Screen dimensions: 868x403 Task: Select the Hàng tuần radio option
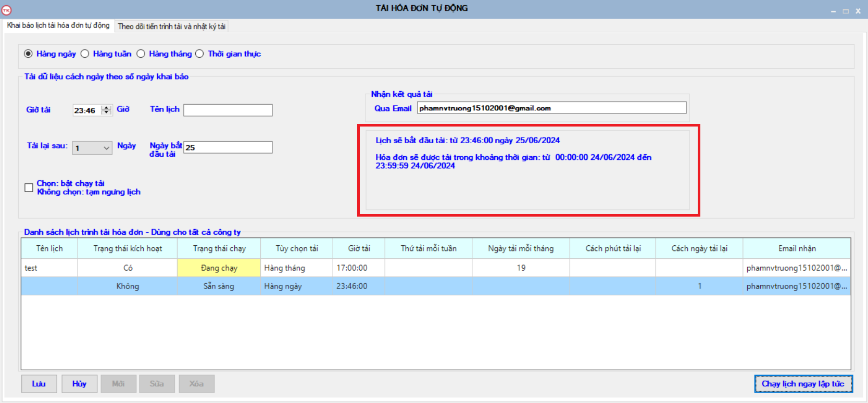click(85, 54)
